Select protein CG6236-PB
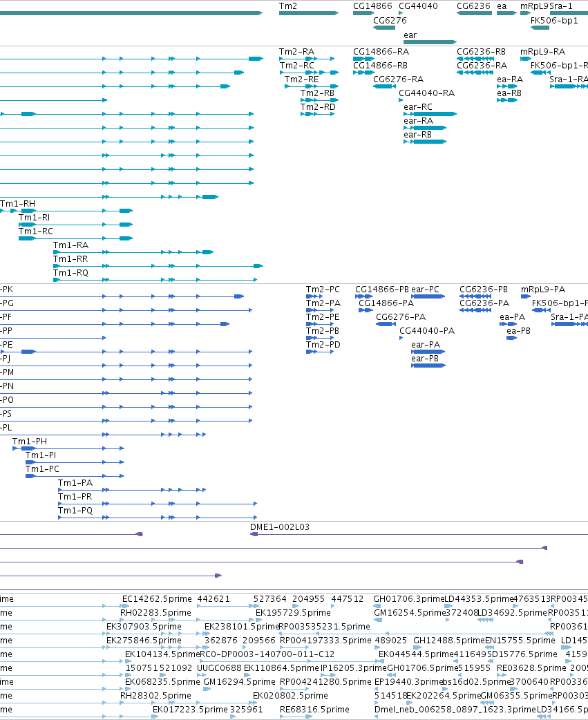Image resolution: width=588 pixels, height=720 pixels. 484,290
